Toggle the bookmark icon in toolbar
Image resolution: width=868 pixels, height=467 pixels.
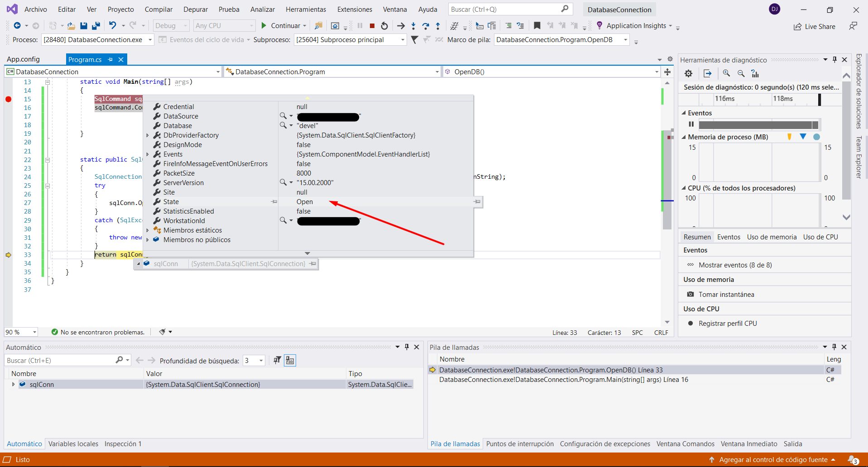(537, 26)
